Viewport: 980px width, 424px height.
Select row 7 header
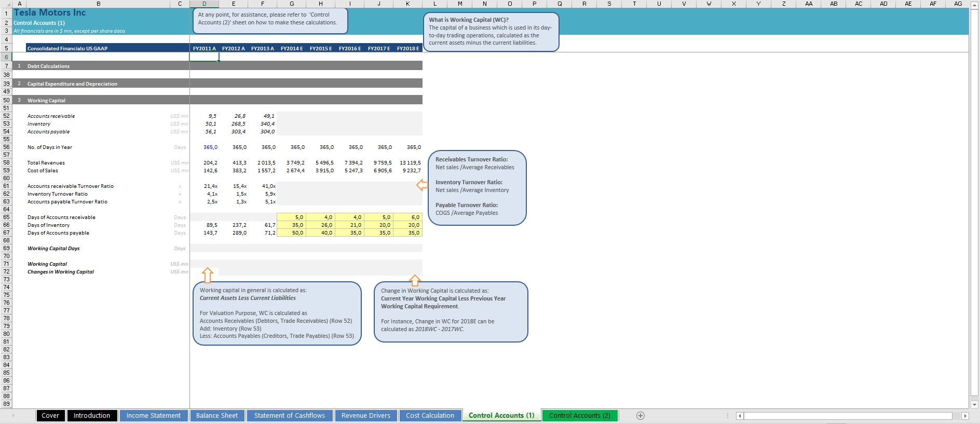6,66
